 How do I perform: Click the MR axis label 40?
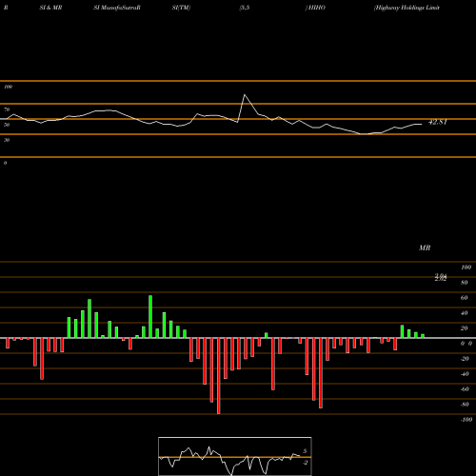[x=465, y=313]
